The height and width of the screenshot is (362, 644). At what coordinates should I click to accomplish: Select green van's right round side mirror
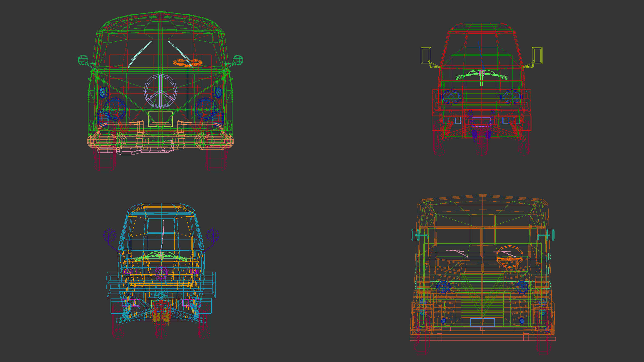[x=238, y=60]
